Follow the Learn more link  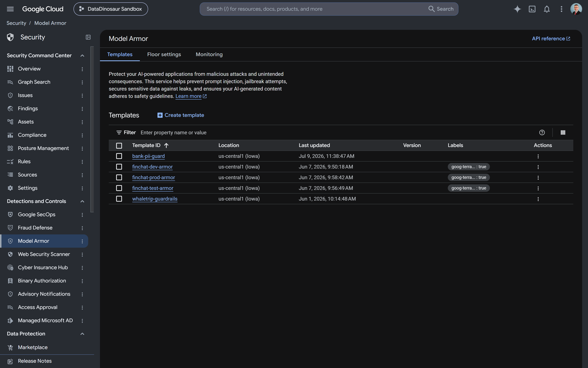click(191, 96)
